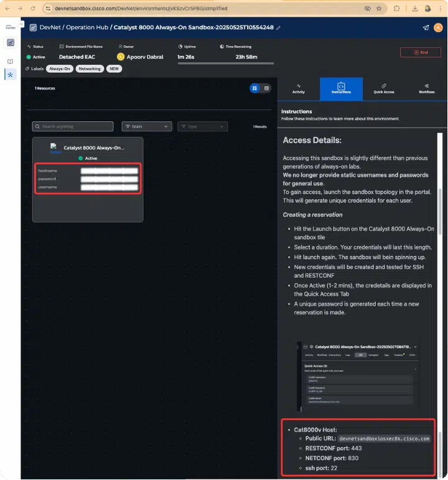Open the Activity tab
The width and height of the screenshot is (448, 480).
299,88
